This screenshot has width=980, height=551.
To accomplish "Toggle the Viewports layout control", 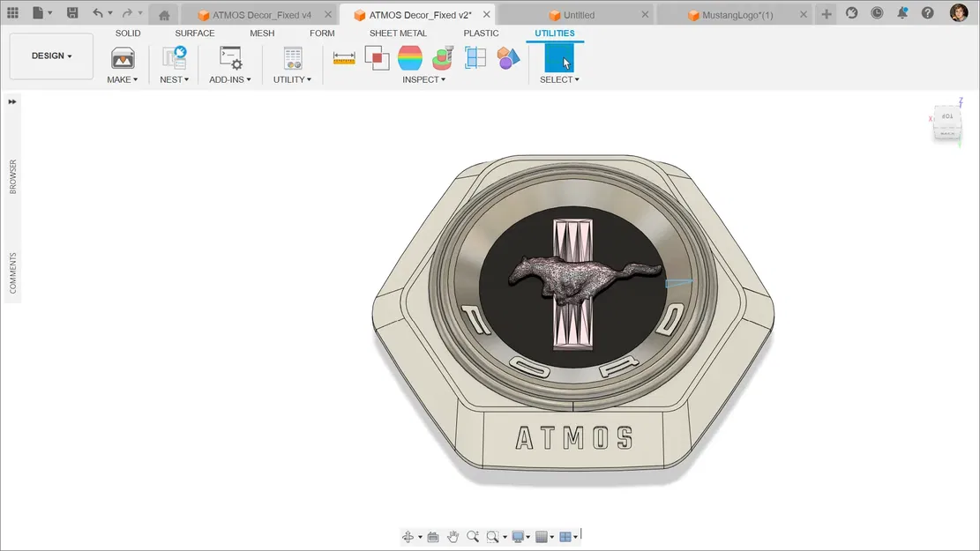I will pyautogui.click(x=565, y=536).
